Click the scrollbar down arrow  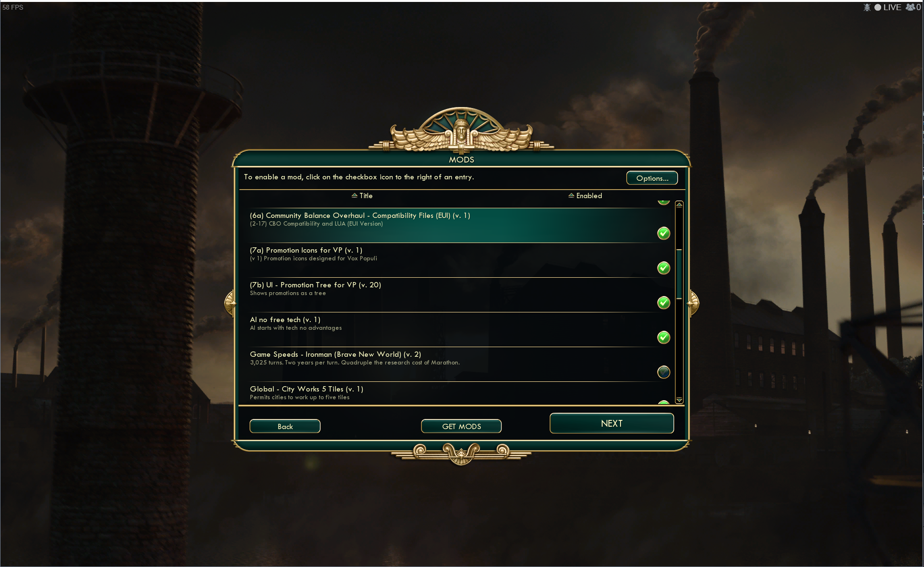tap(679, 400)
